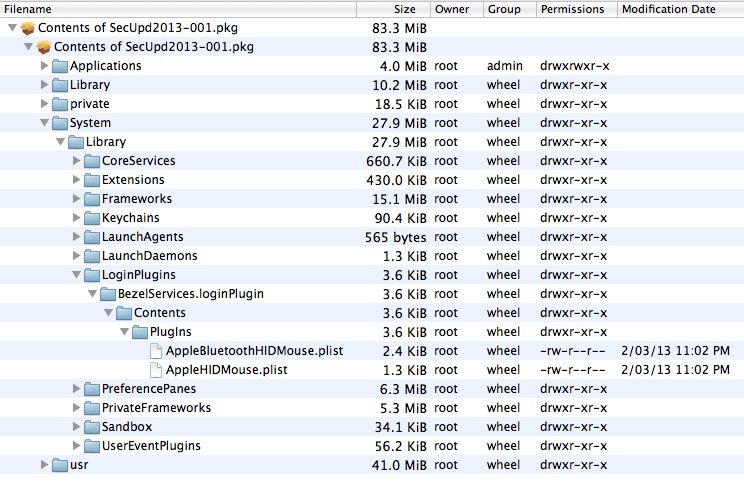Image resolution: width=744 pixels, height=490 pixels.
Task: Sort by the Owner column header
Action: tap(456, 9)
